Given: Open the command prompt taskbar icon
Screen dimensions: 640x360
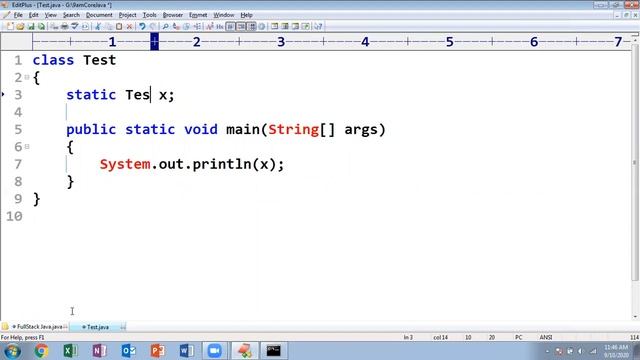Looking at the screenshot, I should coord(273,351).
